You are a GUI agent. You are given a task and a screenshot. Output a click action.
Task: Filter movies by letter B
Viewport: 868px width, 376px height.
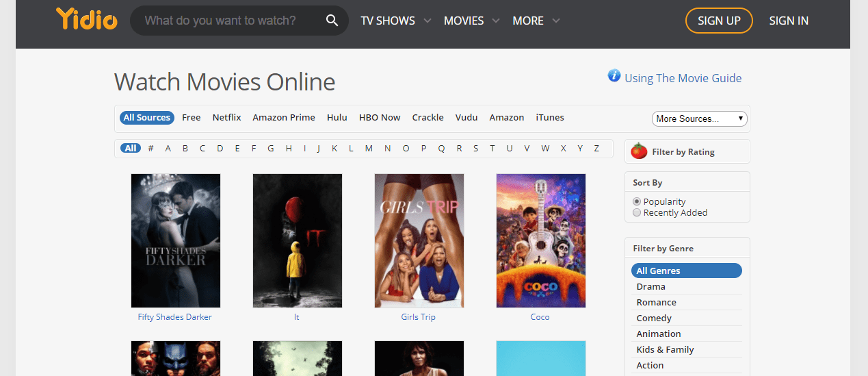185,149
